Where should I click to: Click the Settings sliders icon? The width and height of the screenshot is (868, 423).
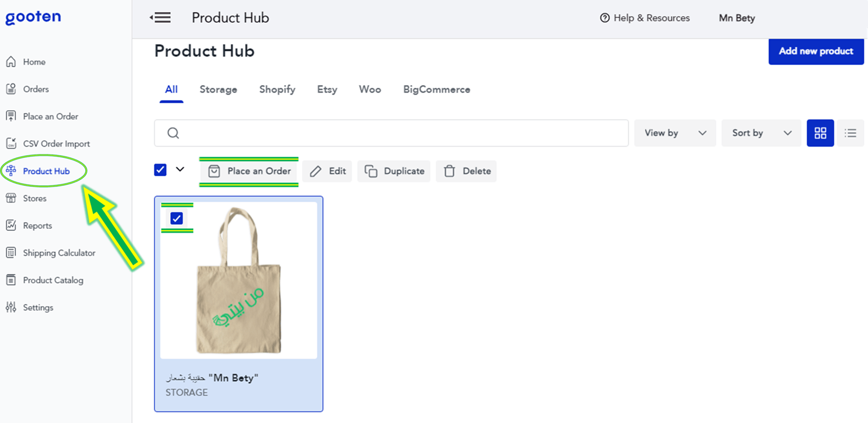pos(11,308)
